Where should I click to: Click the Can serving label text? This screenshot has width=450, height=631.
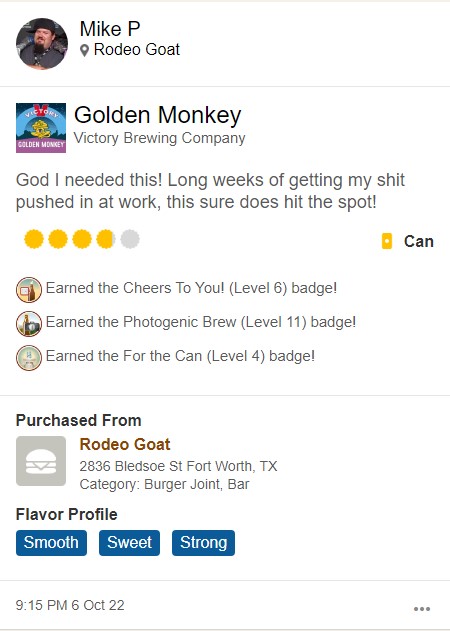pos(419,241)
